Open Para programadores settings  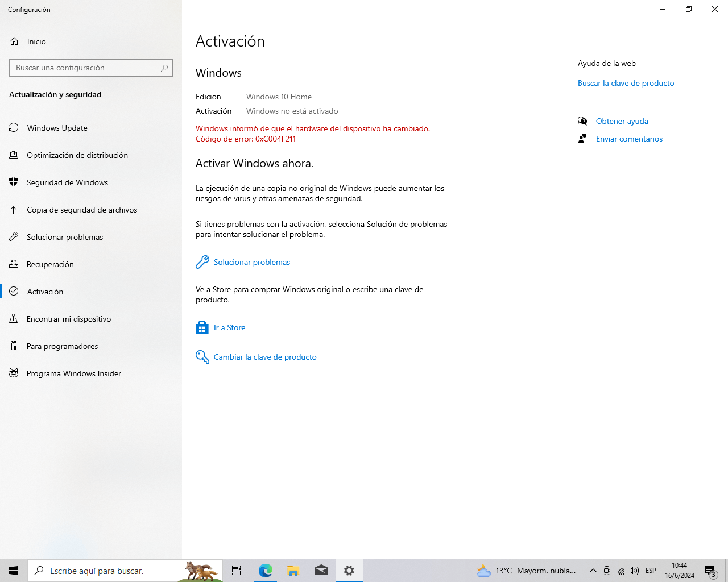point(91,346)
